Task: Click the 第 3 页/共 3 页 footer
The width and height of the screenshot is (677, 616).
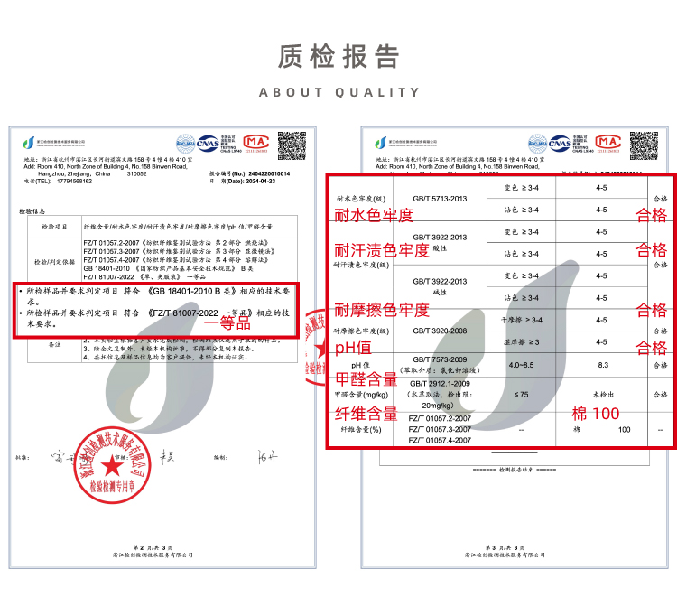Action: click(x=505, y=547)
